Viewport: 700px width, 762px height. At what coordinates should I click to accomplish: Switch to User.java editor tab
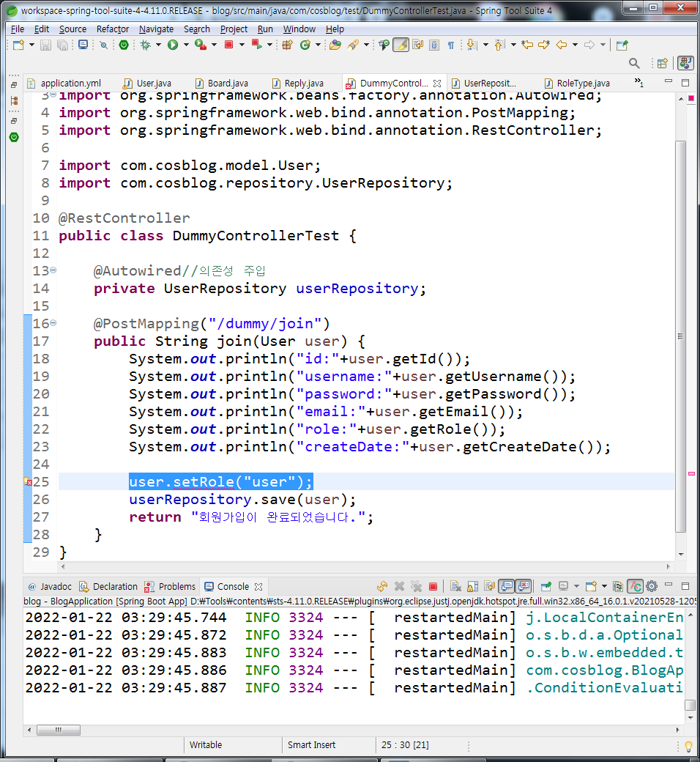pos(148,83)
